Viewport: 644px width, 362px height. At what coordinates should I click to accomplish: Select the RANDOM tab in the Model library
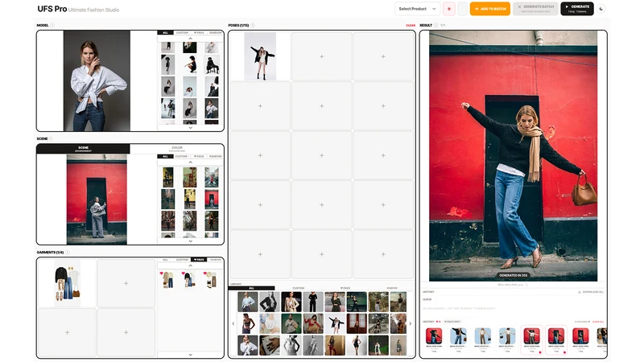pos(215,32)
